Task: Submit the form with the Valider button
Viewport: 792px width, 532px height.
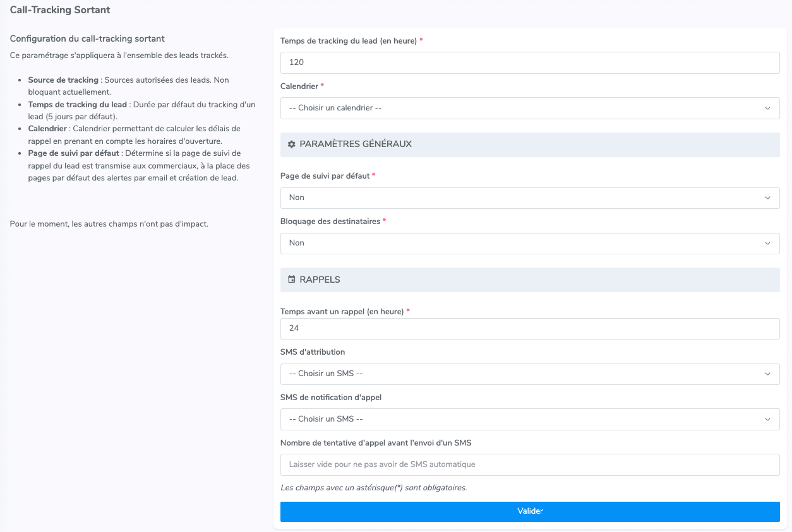Action: [x=530, y=511]
